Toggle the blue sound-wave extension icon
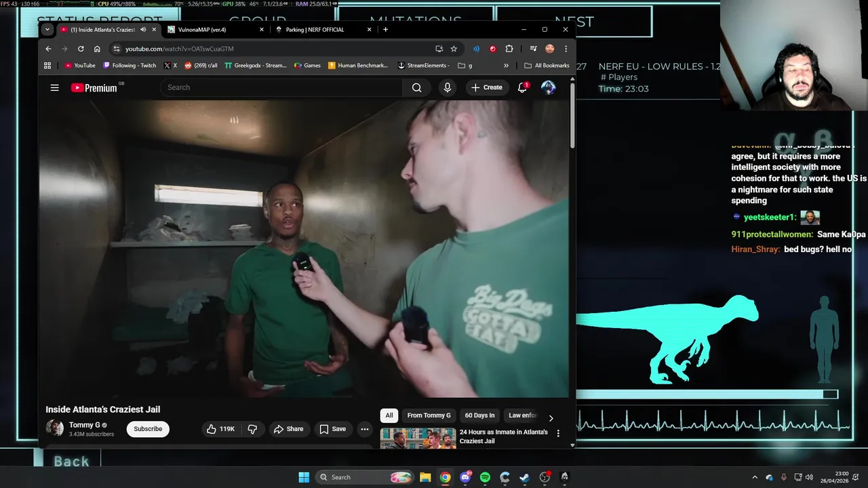Screen dimensions: 868x488 coord(476,49)
